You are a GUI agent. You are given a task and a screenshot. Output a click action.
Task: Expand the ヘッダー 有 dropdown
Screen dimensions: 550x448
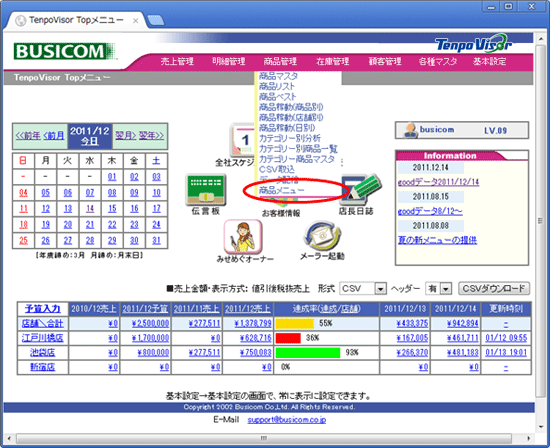point(446,289)
